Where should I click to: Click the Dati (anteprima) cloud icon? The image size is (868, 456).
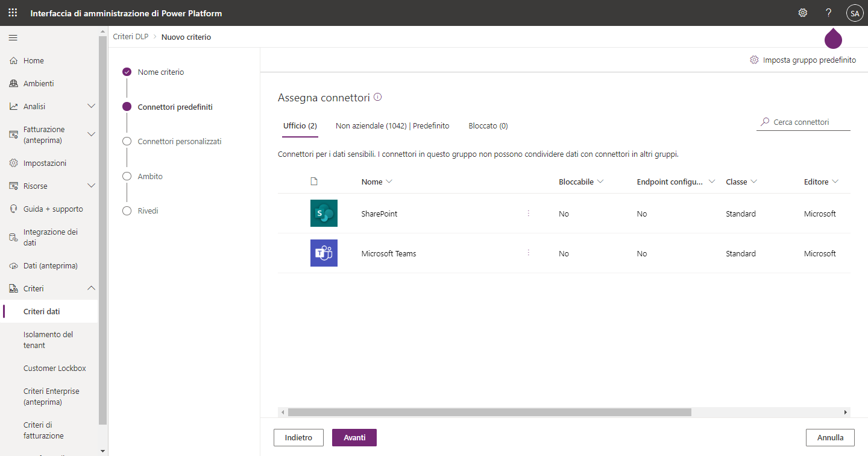coord(13,266)
